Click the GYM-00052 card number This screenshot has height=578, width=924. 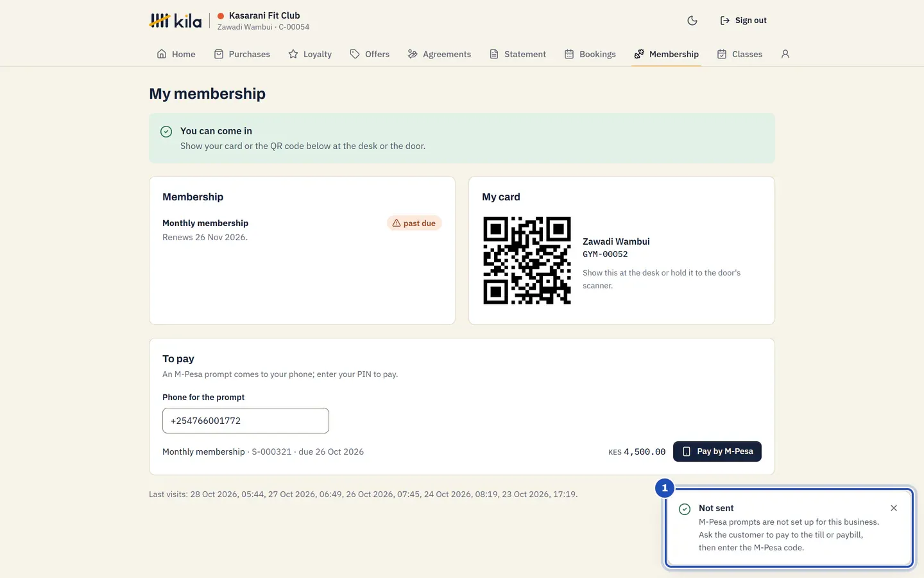[605, 254]
